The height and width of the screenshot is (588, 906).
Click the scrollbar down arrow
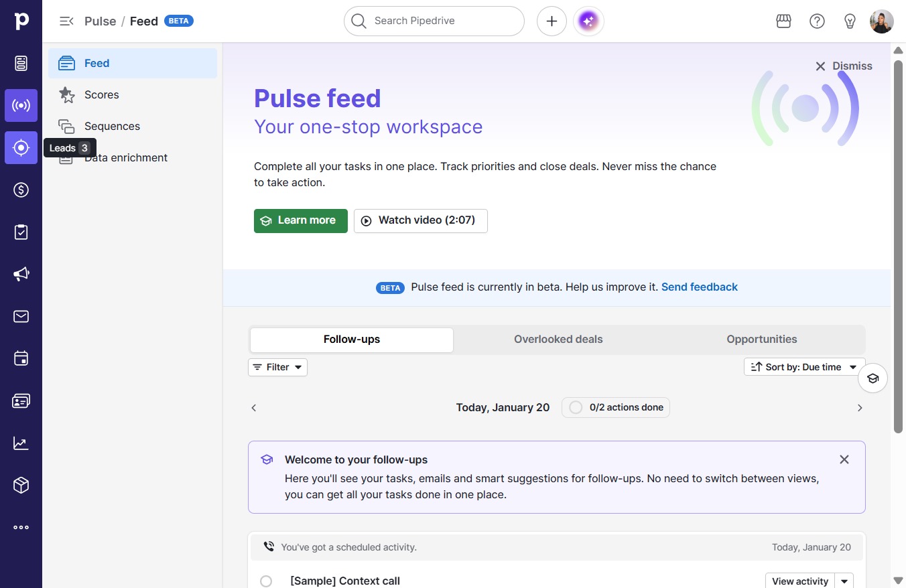[x=899, y=580]
